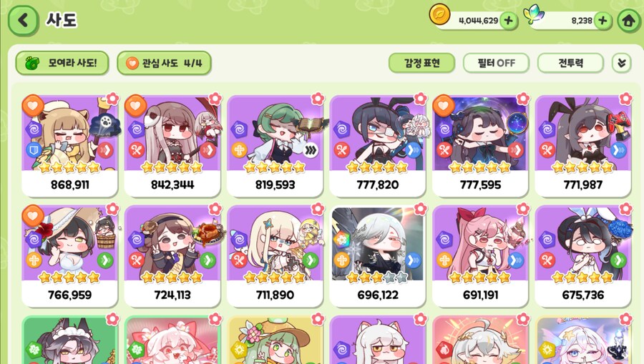644x364 pixels.
Task: Open the 필터 OFF filter selector
Action: click(496, 63)
